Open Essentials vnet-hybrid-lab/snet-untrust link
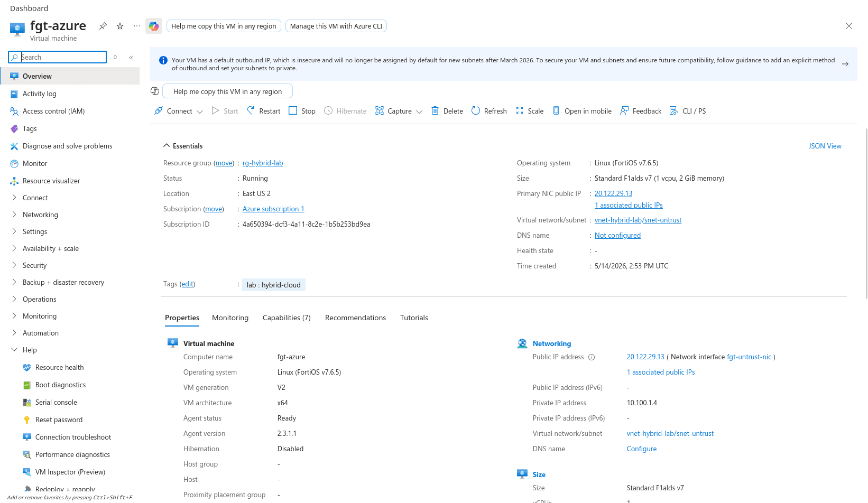This screenshot has height=503, width=868. click(638, 220)
